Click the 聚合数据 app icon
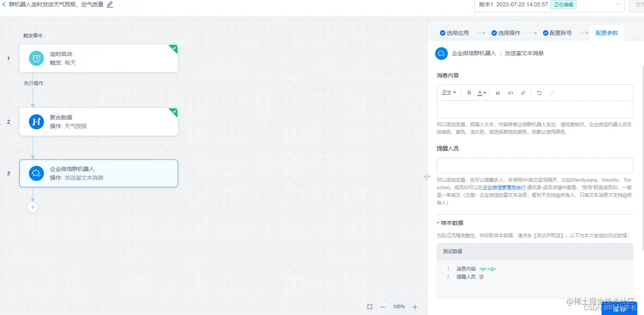The image size is (644, 315). coord(36,122)
